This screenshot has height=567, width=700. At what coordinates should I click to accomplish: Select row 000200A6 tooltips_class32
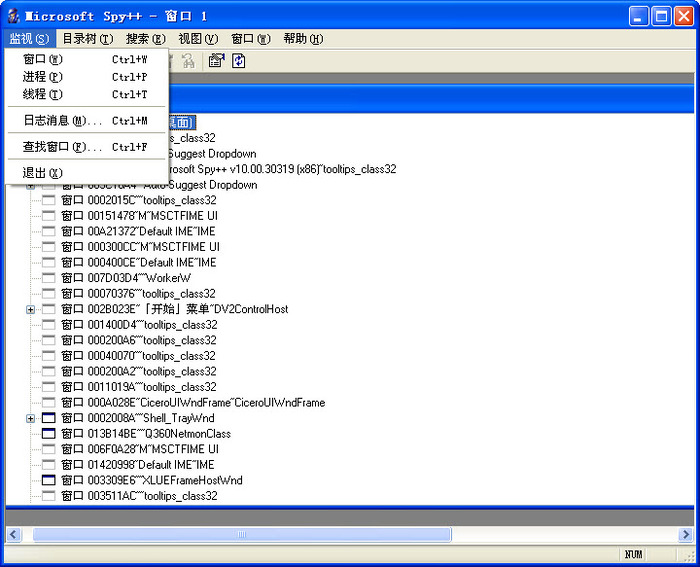[138, 340]
